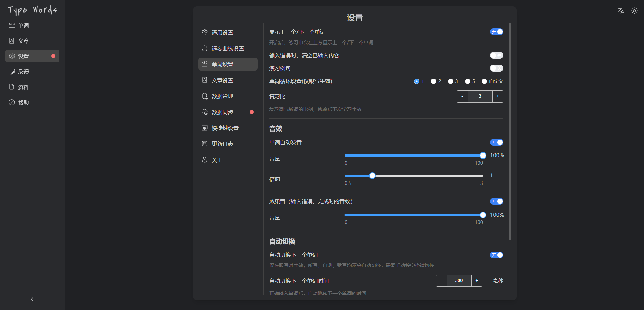The image size is (644, 310).
Task: Collapse the left sidebar with chevron
Action: pyautogui.click(x=32, y=299)
